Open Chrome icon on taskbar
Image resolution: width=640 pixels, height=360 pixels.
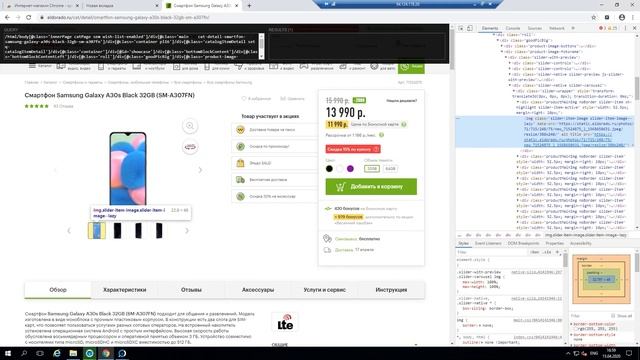[x=106, y=353]
